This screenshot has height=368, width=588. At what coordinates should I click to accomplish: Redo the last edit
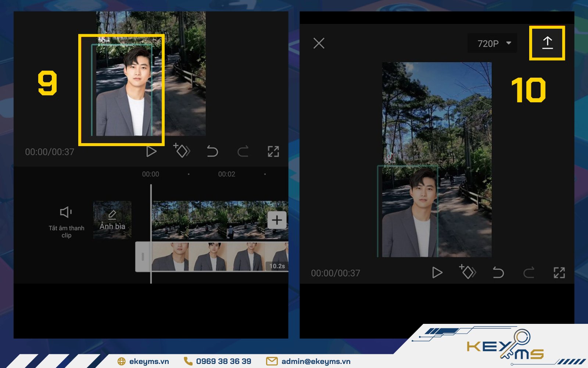pyautogui.click(x=243, y=151)
